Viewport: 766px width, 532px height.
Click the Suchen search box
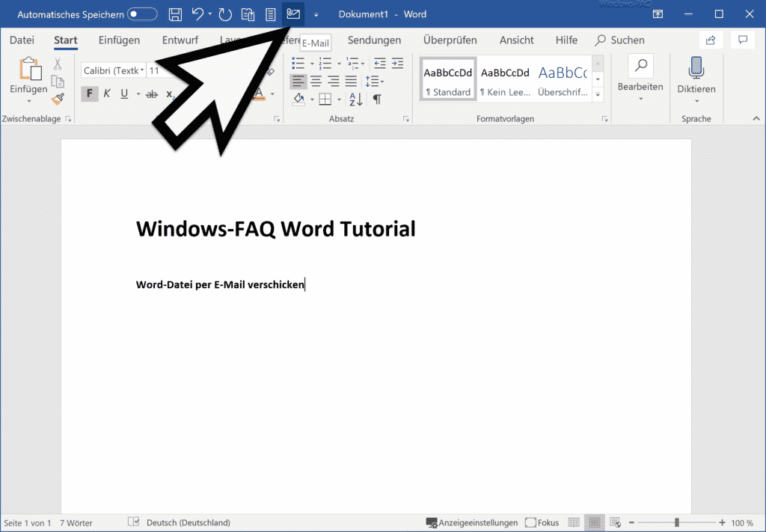(619, 40)
